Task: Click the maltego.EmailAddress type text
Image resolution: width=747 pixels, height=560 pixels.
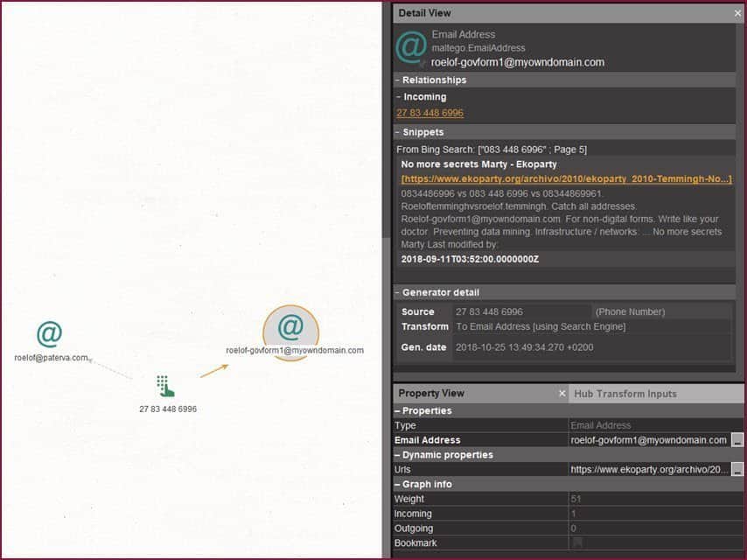Action: [478, 48]
